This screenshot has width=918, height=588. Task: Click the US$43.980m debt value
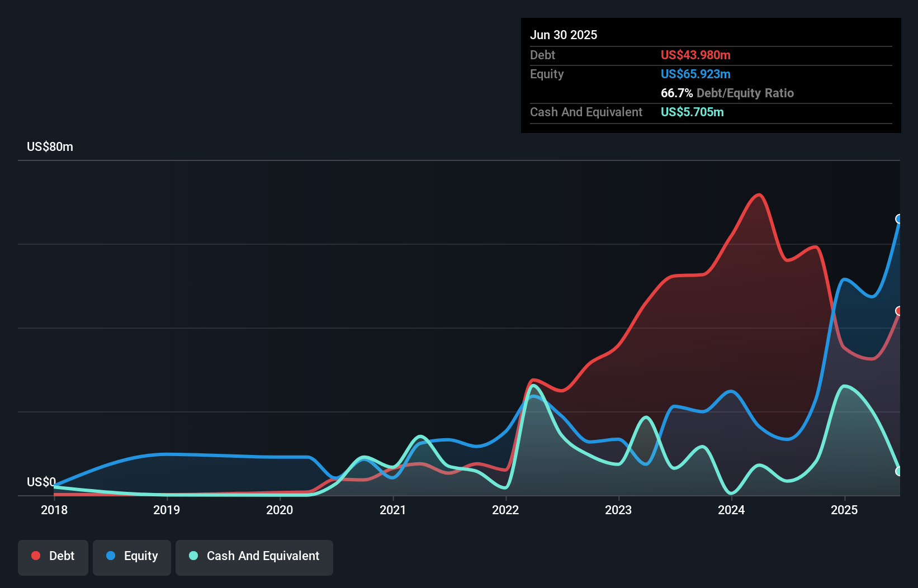click(x=695, y=55)
